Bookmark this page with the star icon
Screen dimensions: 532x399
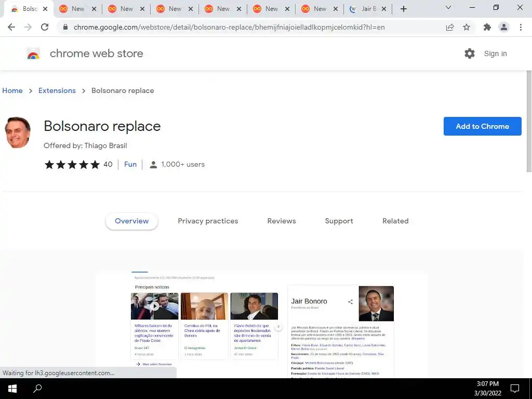467,27
